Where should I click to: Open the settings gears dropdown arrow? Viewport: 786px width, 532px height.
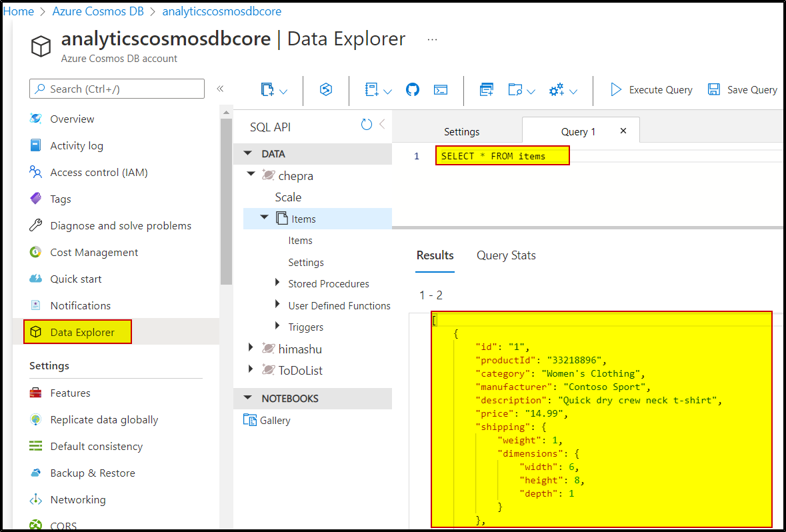573,92
